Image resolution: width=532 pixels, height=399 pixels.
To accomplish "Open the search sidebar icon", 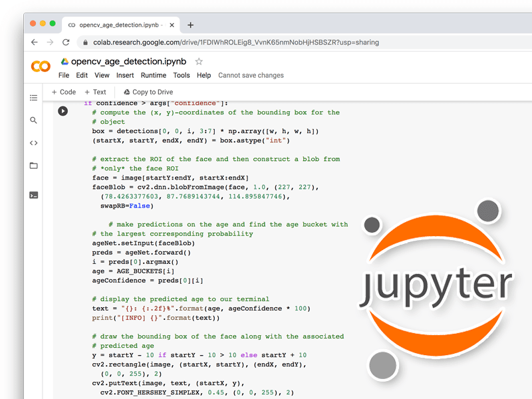I will (x=33, y=120).
